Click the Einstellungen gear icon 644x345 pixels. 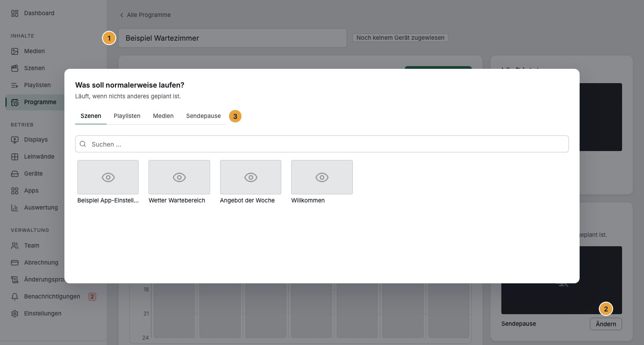15,314
